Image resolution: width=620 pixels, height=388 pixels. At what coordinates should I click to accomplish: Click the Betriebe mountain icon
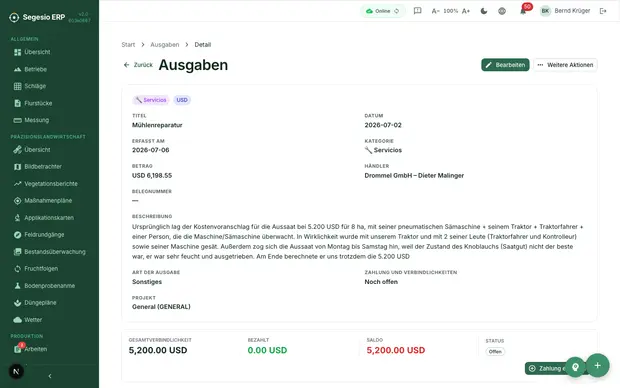[x=17, y=69]
